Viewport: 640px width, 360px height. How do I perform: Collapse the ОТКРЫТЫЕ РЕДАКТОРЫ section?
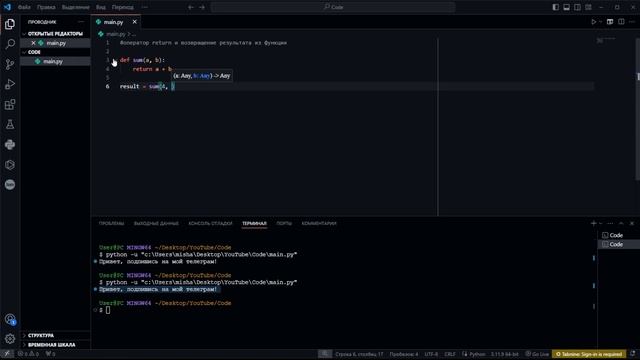pos(55,33)
